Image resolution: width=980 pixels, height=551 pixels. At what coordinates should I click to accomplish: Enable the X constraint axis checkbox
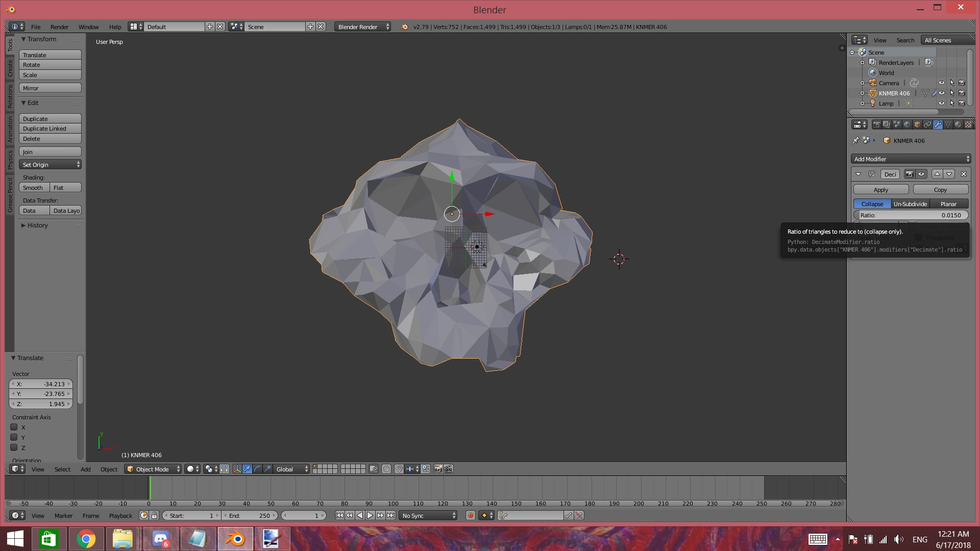point(14,427)
